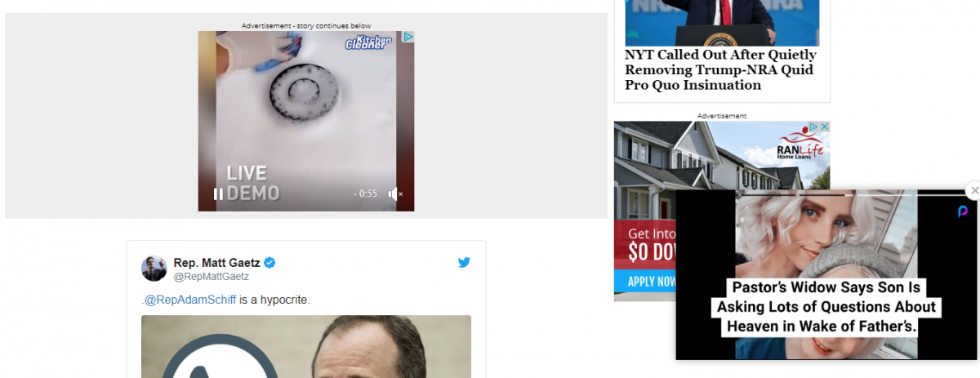980x378 pixels.
Task: Open Rep. Matt Gaetz profile avatar
Action: coord(154,269)
